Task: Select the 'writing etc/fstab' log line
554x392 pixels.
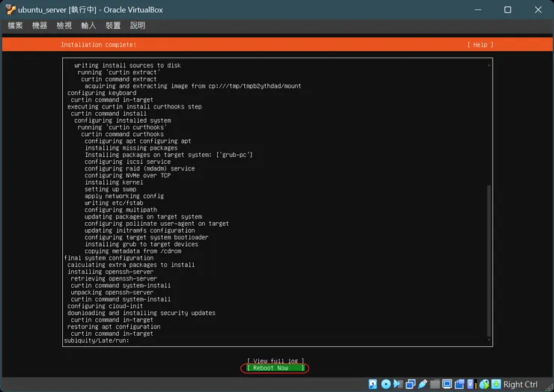Action: [x=114, y=203]
